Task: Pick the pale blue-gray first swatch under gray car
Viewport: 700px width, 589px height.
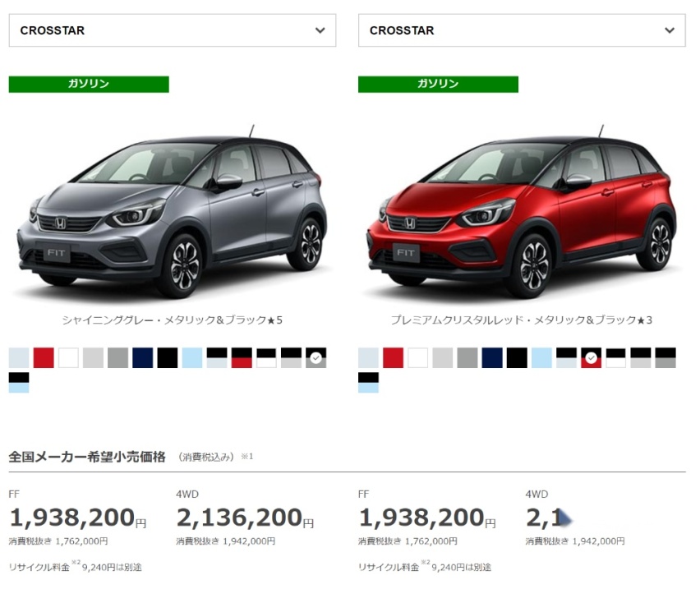Action: point(19,358)
